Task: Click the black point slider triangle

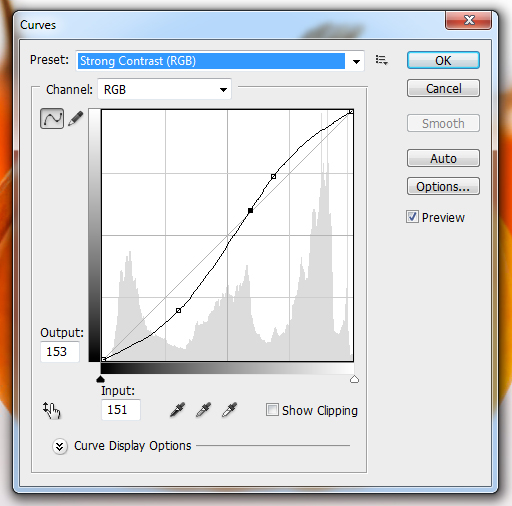Action: (x=100, y=379)
